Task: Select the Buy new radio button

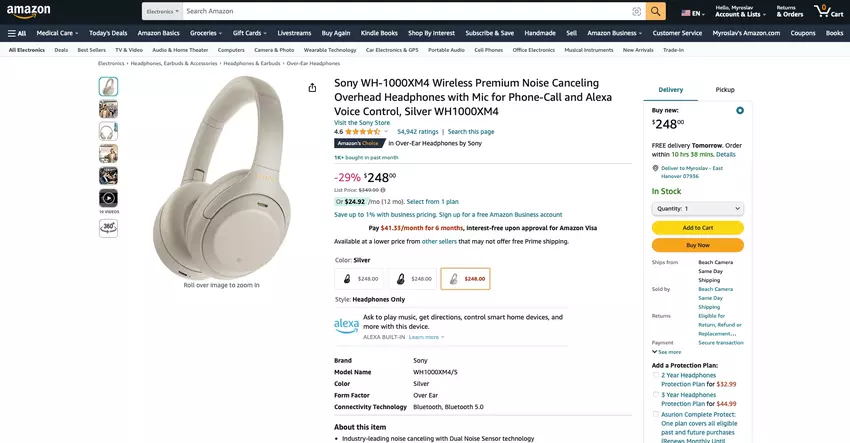Action: (740, 110)
